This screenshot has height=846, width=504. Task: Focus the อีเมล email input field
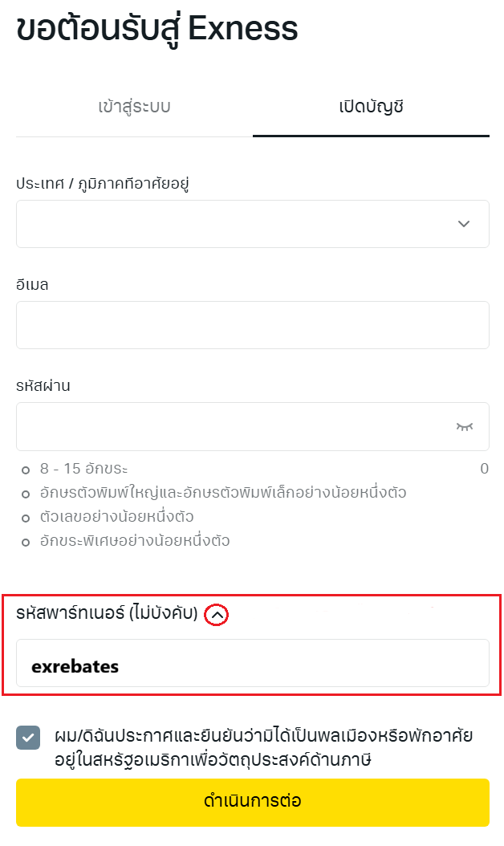[252, 325]
